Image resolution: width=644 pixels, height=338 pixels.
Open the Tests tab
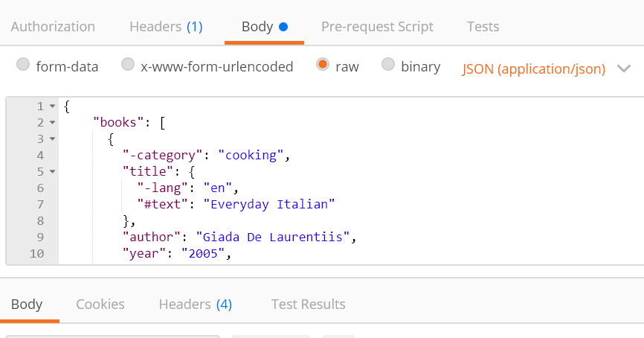coord(483,27)
